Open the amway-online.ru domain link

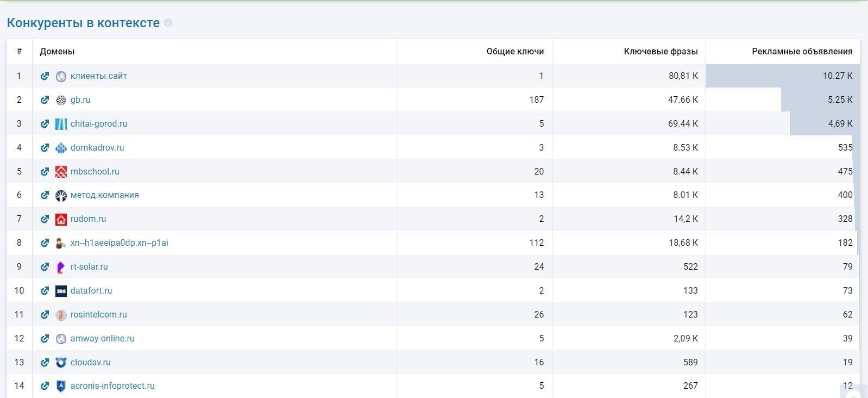tap(102, 339)
